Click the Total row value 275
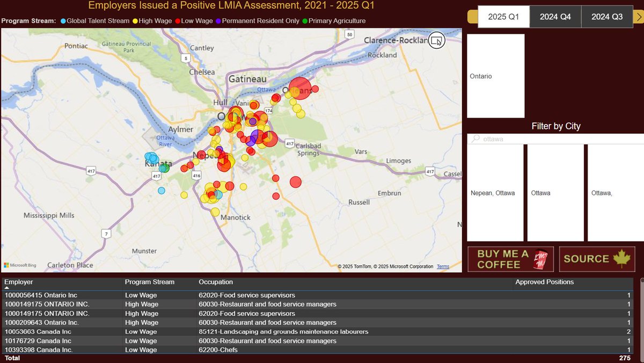Viewport: 644px width, 363px height. 625,358
